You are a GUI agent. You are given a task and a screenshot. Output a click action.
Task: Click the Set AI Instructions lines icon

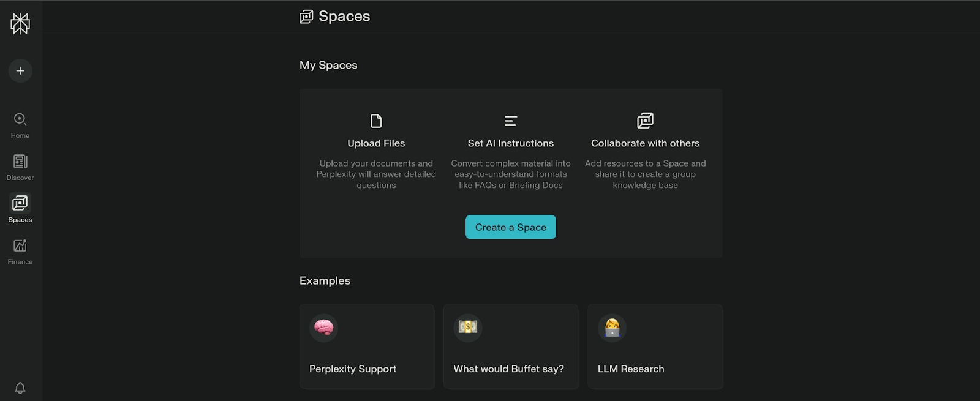511,121
